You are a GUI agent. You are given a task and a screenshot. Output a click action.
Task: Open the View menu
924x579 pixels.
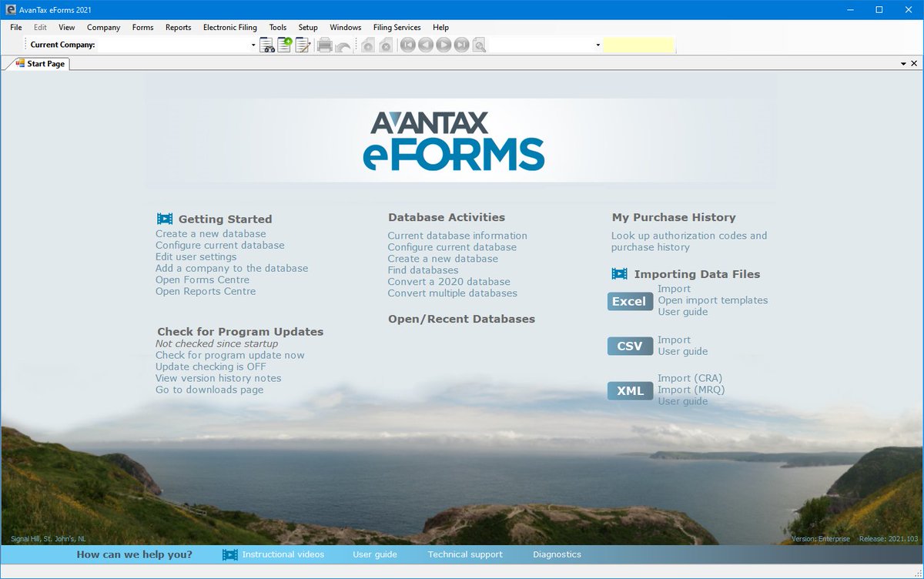[x=66, y=27]
